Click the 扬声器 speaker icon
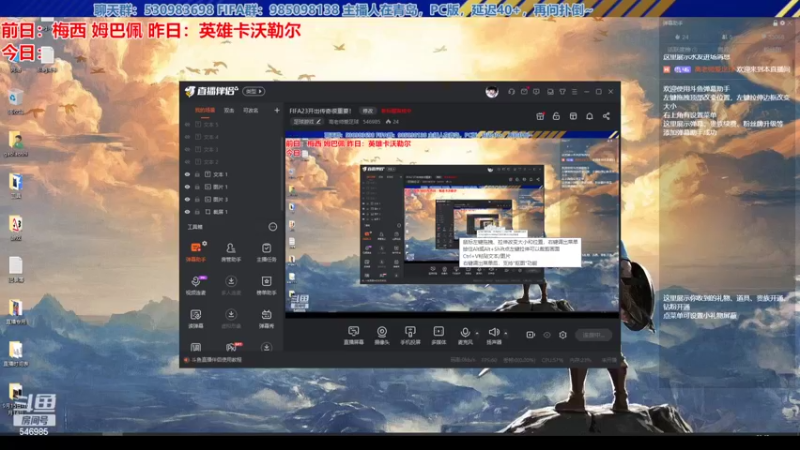 493,333
